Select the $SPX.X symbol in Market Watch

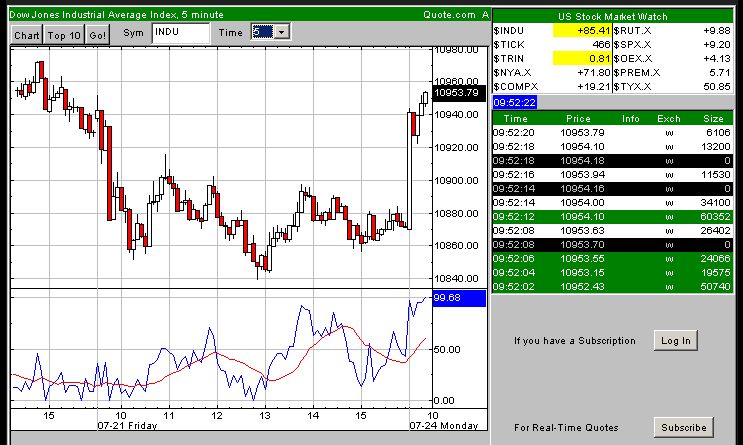(x=632, y=45)
